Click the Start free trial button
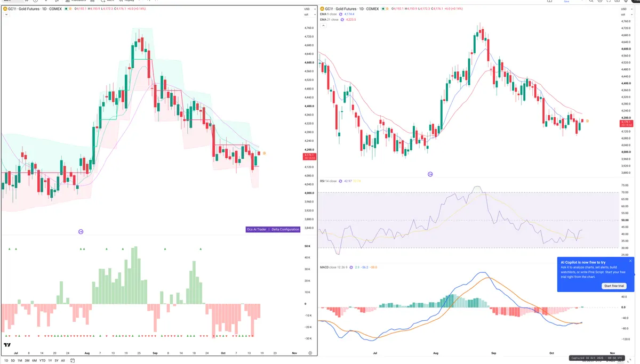Image resolution: width=640 pixels, height=364 pixels. click(614, 286)
